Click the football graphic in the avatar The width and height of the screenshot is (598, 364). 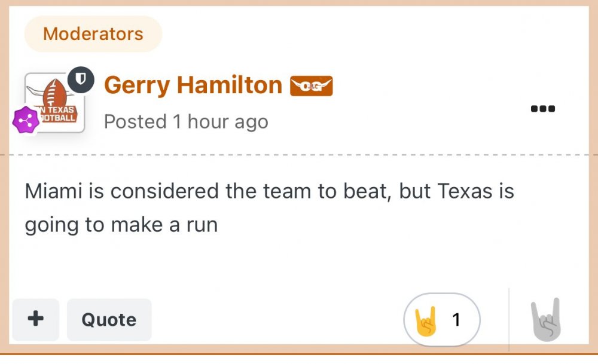coord(55,93)
